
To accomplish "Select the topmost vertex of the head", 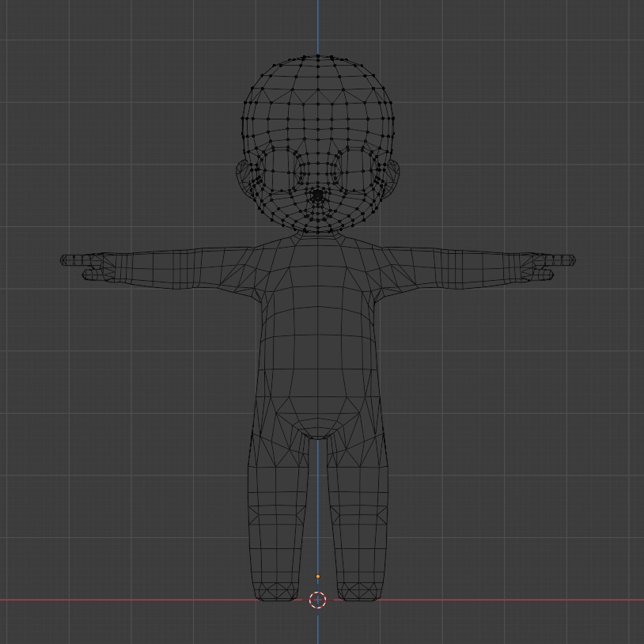I will tap(317, 56).
